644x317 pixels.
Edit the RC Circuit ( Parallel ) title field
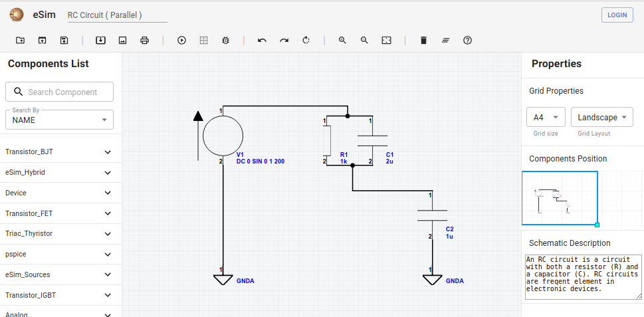coord(118,15)
